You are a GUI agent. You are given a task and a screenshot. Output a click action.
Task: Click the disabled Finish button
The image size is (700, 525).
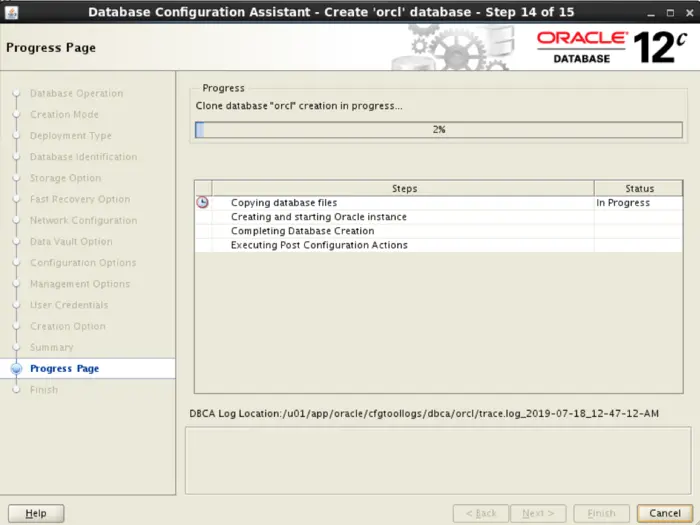pos(601,513)
